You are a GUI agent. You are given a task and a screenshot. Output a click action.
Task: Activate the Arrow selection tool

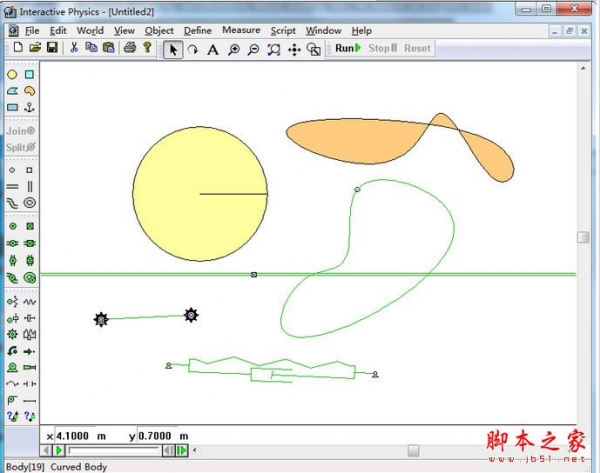173,49
